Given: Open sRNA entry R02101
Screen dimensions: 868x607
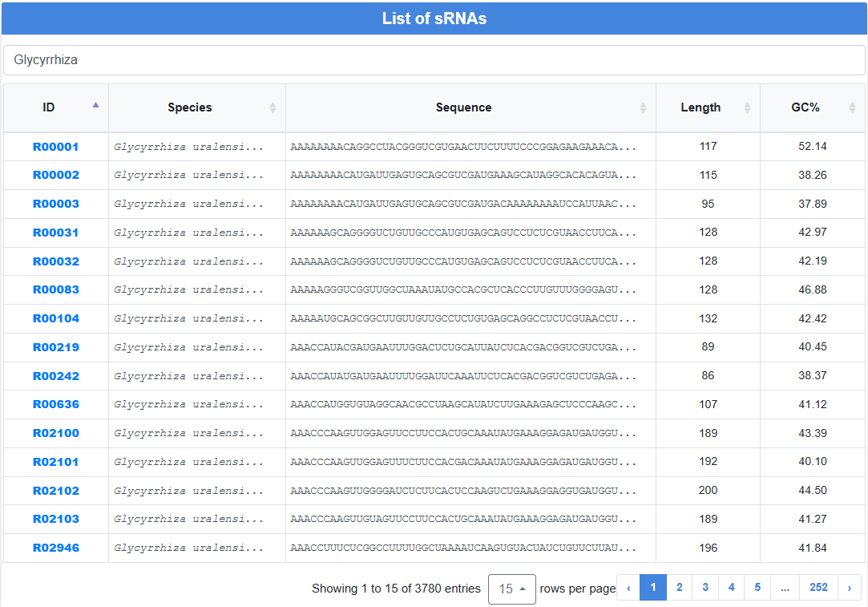Looking at the screenshot, I should 56,462.
